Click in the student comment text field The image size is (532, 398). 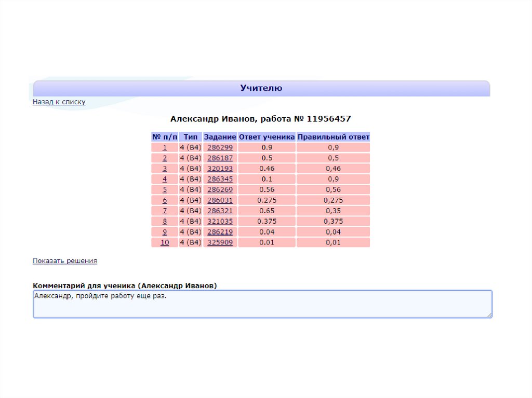point(262,304)
